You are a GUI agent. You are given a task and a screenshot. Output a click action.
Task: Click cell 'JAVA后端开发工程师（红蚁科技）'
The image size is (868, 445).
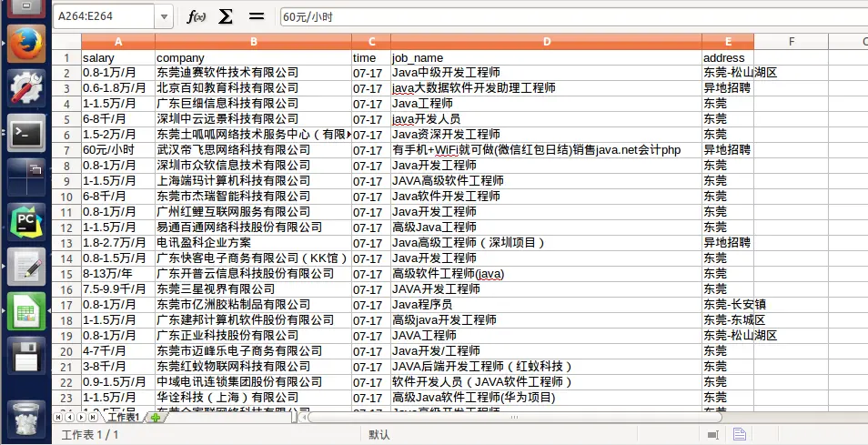tap(547, 368)
